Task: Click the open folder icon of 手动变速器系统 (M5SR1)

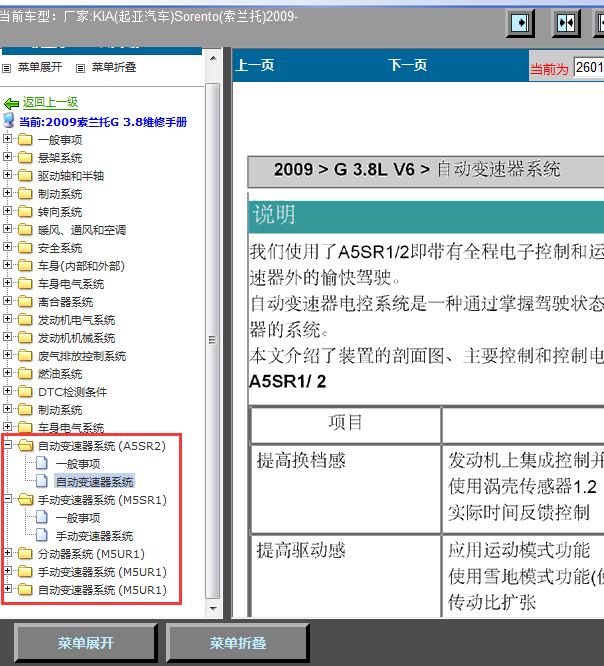Action: pos(25,500)
